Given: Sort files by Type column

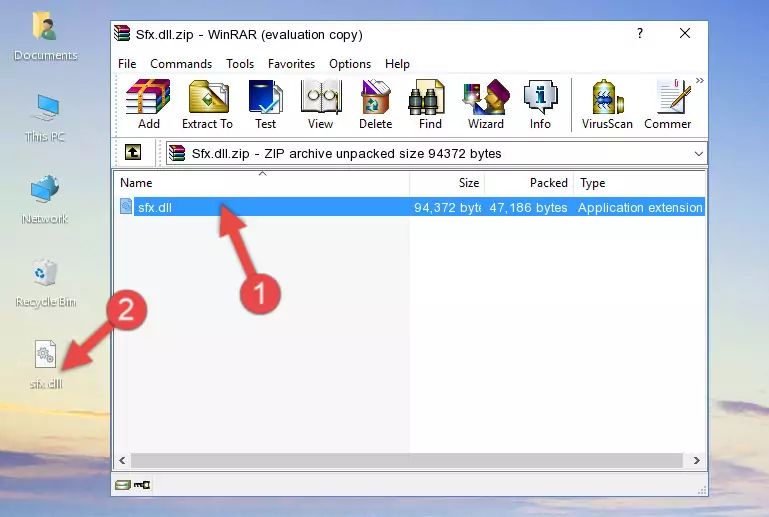Looking at the screenshot, I should (x=640, y=183).
